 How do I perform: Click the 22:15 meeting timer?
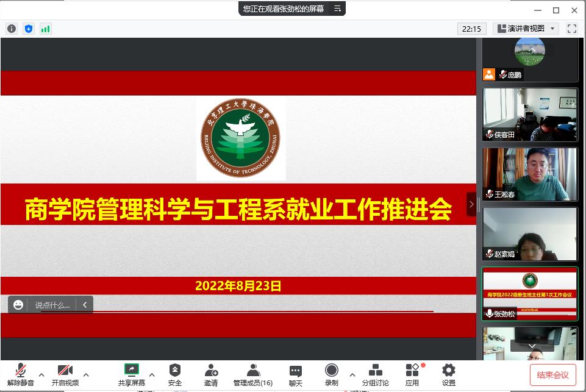coord(471,29)
